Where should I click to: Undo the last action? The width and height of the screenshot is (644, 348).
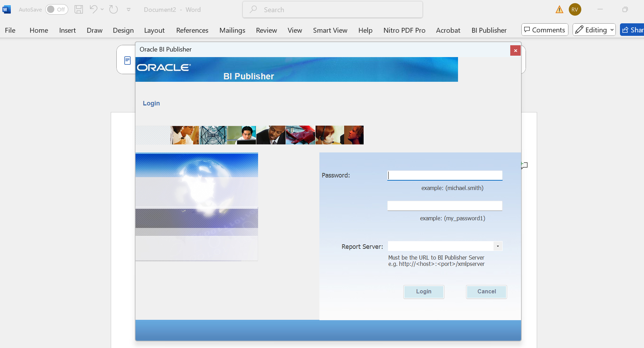point(93,9)
